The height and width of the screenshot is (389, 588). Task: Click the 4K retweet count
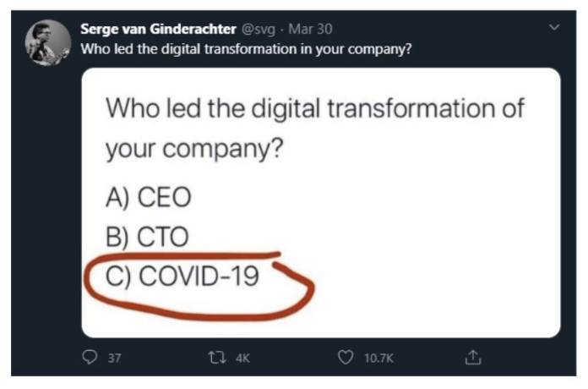(242, 358)
